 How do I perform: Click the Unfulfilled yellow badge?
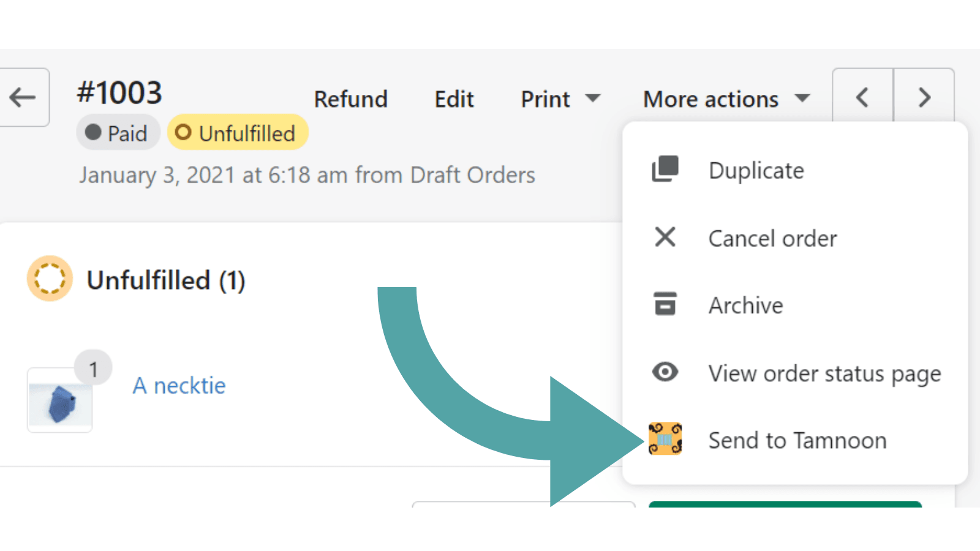point(238,132)
